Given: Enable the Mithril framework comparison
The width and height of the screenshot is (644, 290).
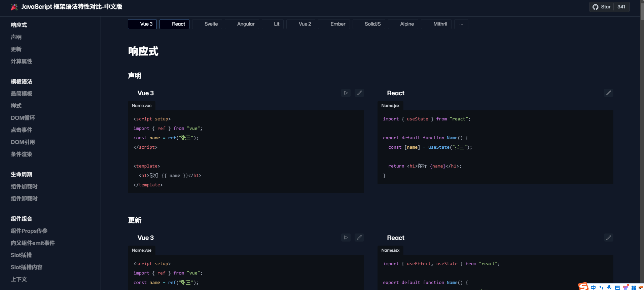Looking at the screenshot, I should point(436,24).
